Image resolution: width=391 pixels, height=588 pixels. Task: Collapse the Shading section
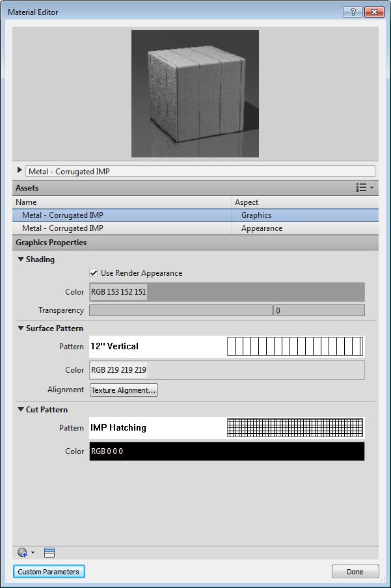pyautogui.click(x=21, y=259)
